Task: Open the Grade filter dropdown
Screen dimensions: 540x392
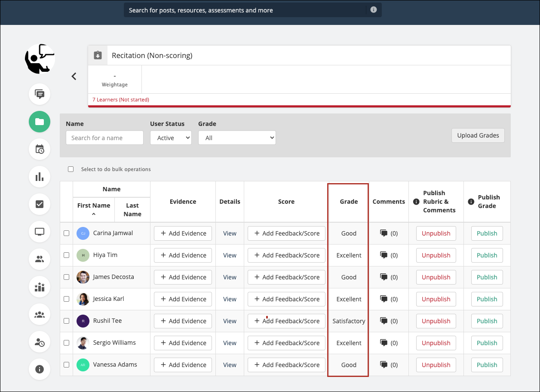Action: pos(236,138)
